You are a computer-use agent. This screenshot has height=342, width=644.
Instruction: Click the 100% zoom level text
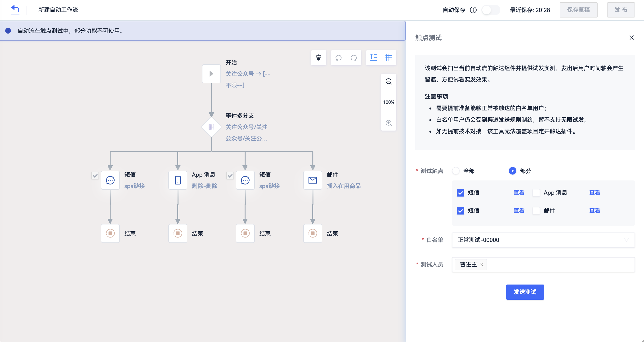coord(389,102)
